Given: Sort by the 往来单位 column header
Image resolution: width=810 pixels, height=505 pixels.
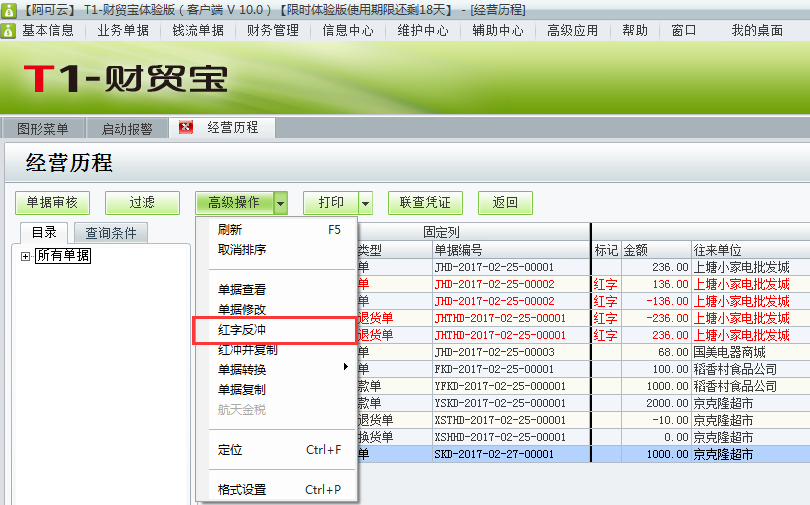Looking at the screenshot, I should [x=751, y=250].
